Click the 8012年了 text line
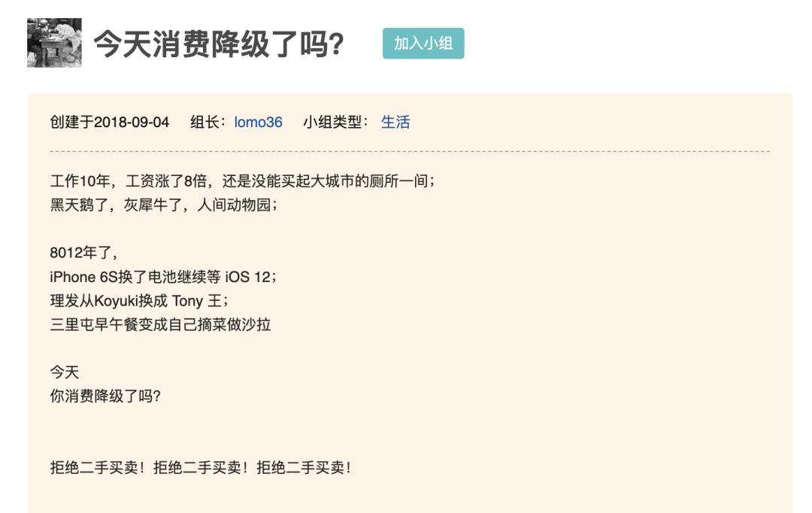The height and width of the screenshot is (513, 812). (83, 253)
